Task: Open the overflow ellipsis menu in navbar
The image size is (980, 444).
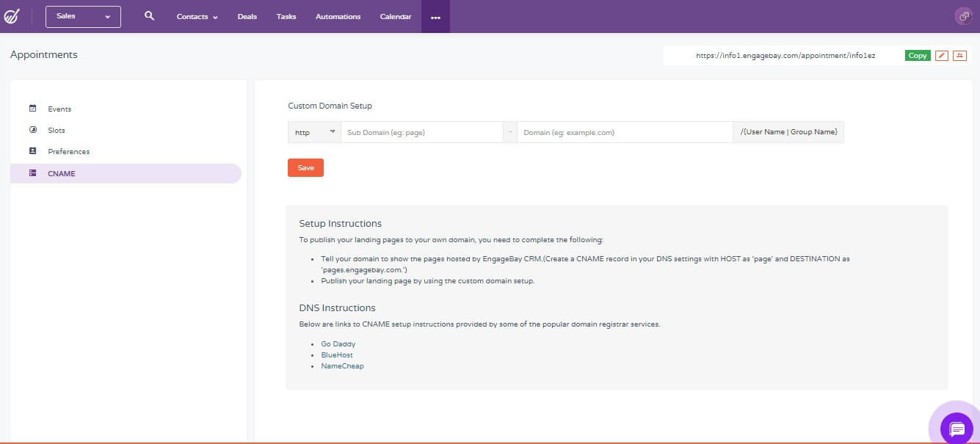Action: point(435,15)
